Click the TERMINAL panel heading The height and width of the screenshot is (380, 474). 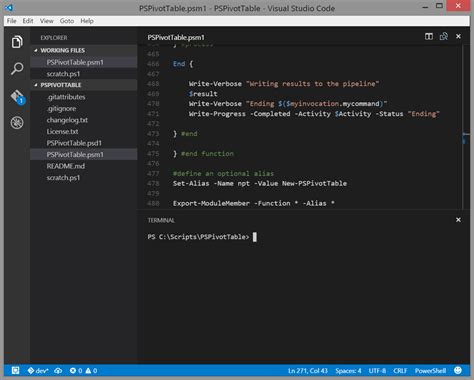[161, 220]
